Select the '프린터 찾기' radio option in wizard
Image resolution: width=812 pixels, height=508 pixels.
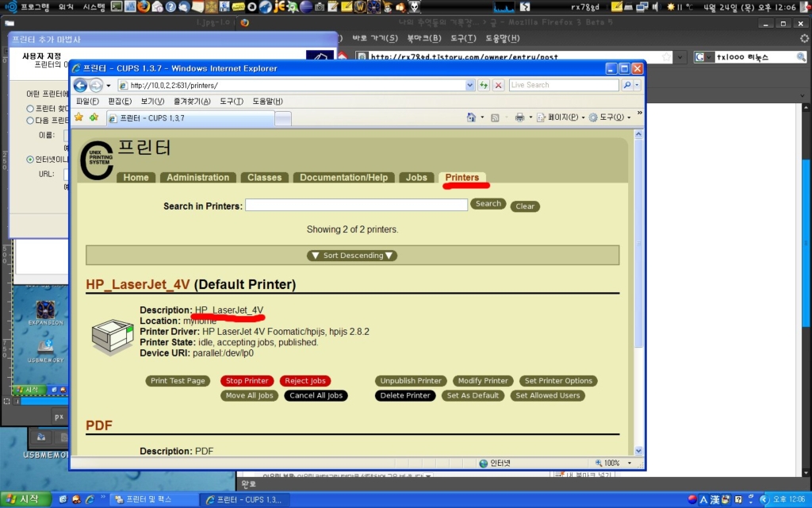click(30, 109)
